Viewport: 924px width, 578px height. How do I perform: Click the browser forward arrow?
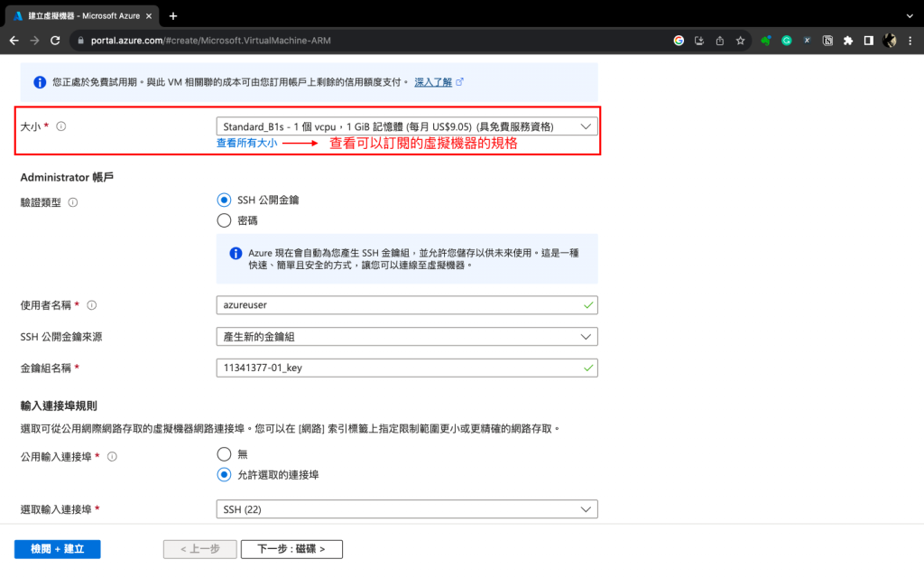[x=35, y=41]
